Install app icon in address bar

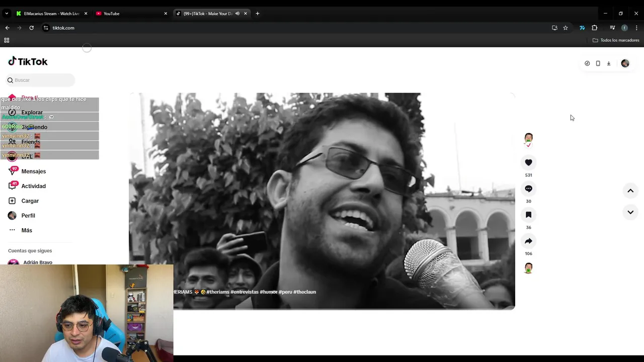point(554,28)
